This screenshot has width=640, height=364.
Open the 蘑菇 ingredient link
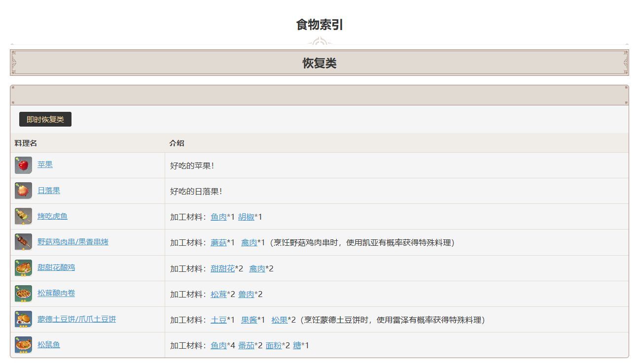pos(218,242)
